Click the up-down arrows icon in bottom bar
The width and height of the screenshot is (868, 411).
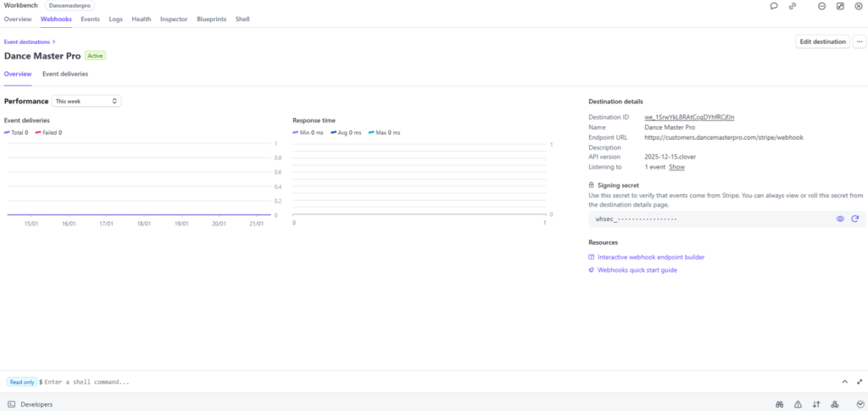[816, 404]
